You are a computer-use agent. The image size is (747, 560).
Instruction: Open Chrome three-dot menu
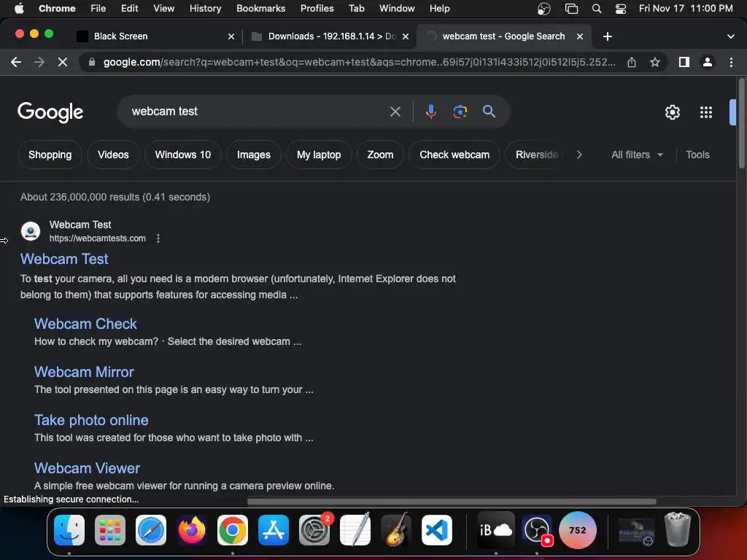(x=731, y=62)
